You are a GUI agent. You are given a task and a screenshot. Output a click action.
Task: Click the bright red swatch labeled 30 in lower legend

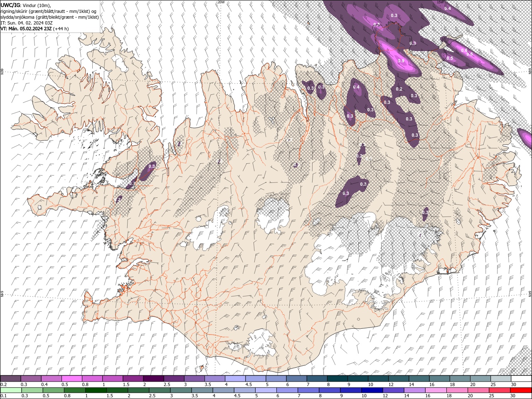tap(521, 390)
